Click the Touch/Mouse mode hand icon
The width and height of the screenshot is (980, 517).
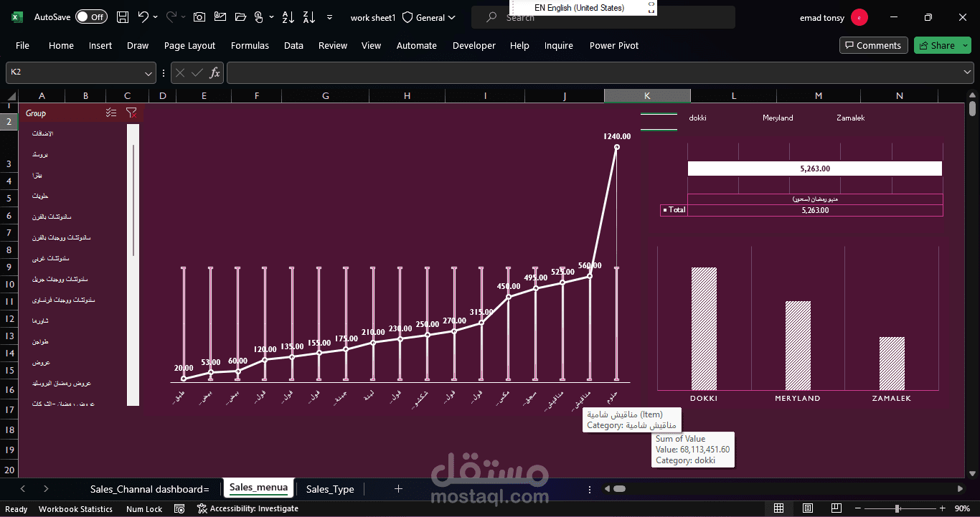(x=259, y=17)
